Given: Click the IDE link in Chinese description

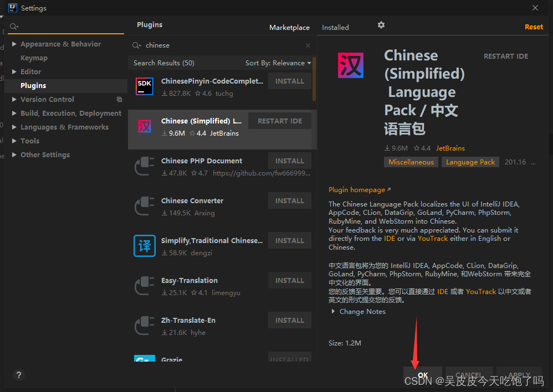Looking at the screenshot, I should pos(443,292).
